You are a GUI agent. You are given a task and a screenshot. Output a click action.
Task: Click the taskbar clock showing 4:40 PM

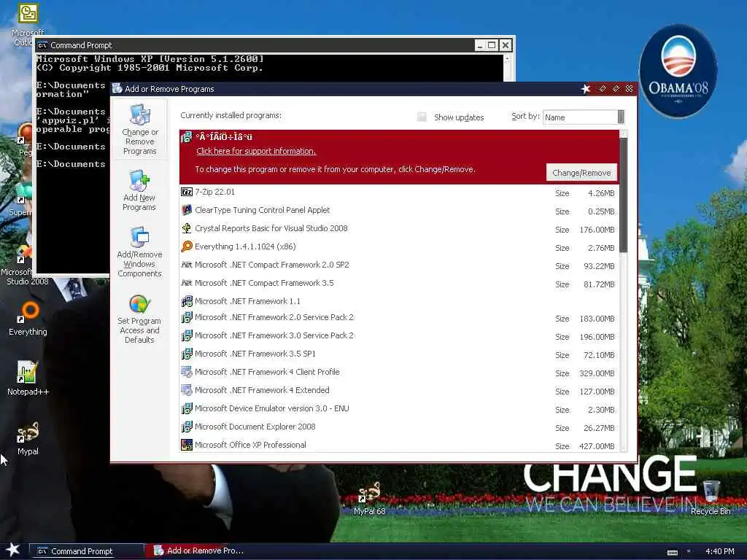(x=719, y=551)
